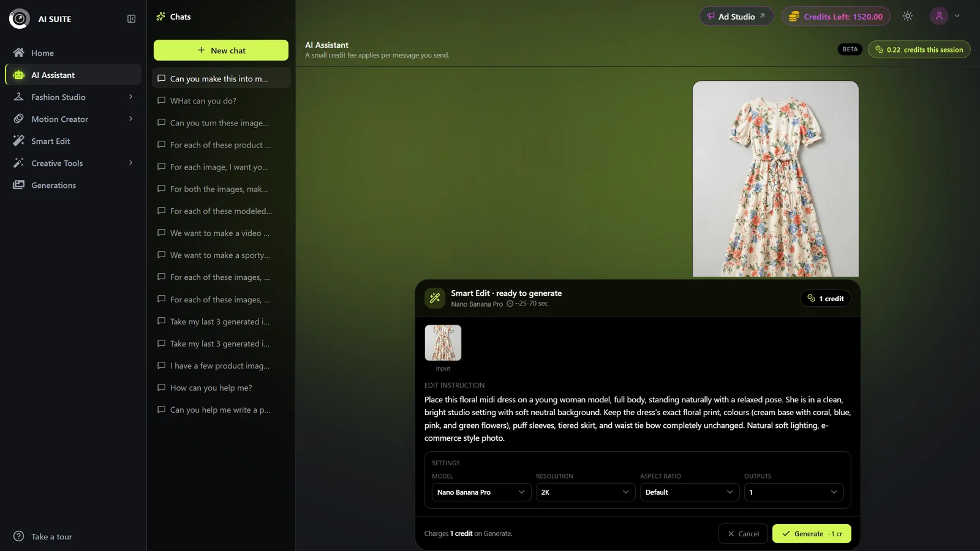Go to Home in sidebar
The width and height of the screenshot is (980, 551).
(x=73, y=53)
